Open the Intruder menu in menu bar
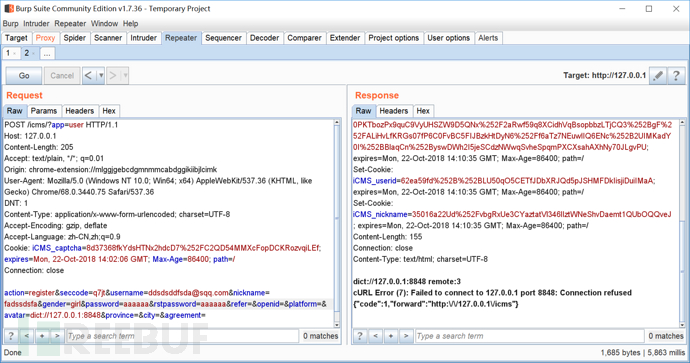Viewport: 690px width, 363px height. click(x=36, y=24)
